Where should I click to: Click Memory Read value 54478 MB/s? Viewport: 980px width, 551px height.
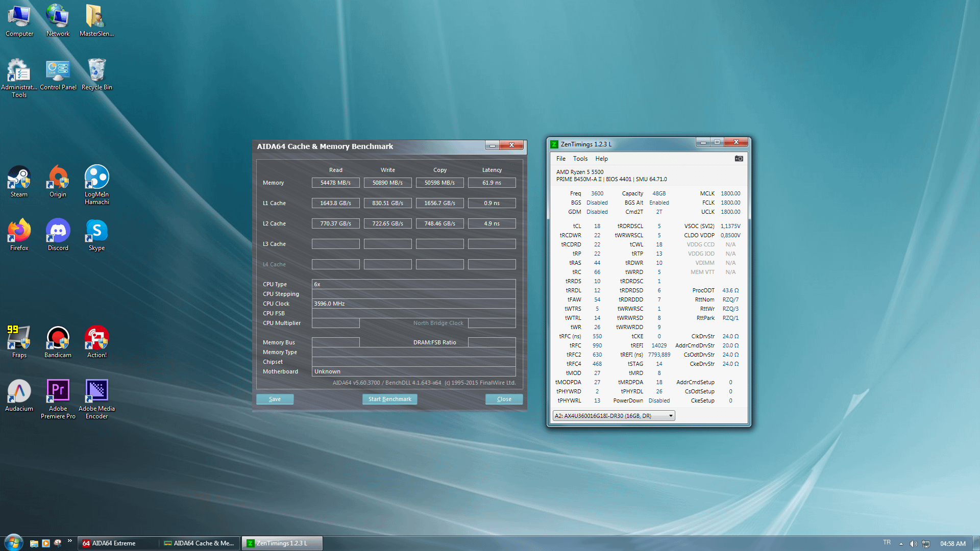click(335, 183)
